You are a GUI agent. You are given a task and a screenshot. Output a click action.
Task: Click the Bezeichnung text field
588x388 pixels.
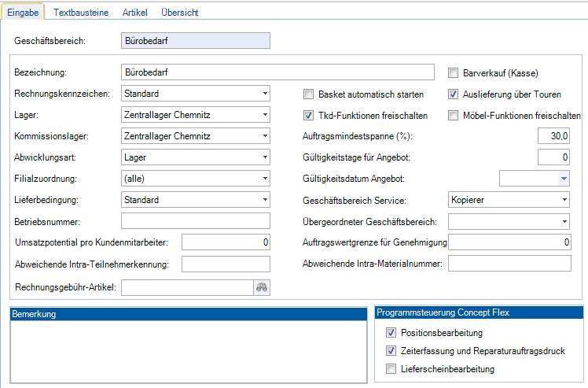[277, 72]
